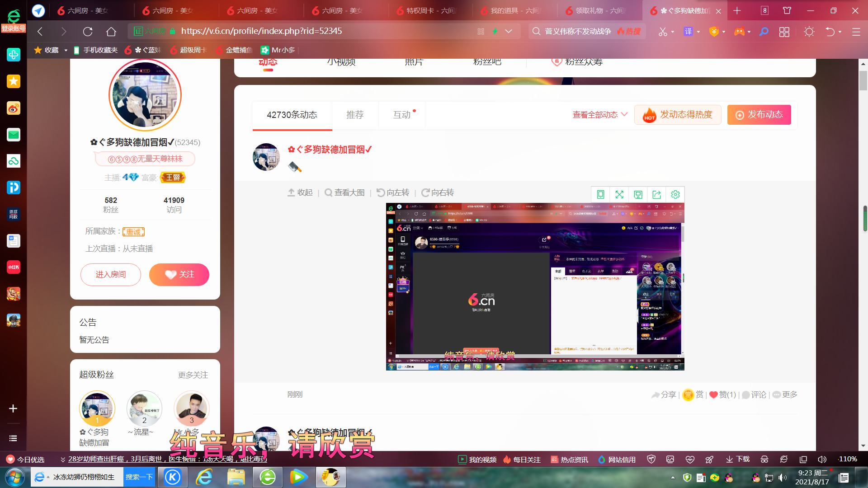Click the first image viewer toolbar icon
Screen dimensions: 868x488
pyautogui.click(x=600, y=194)
